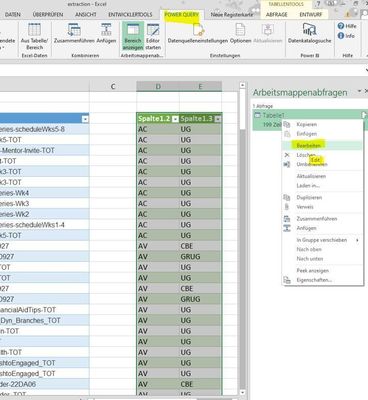The height and width of the screenshot is (400, 368).
Task: Open the blue table header filter dropdown
Action: click(85, 119)
